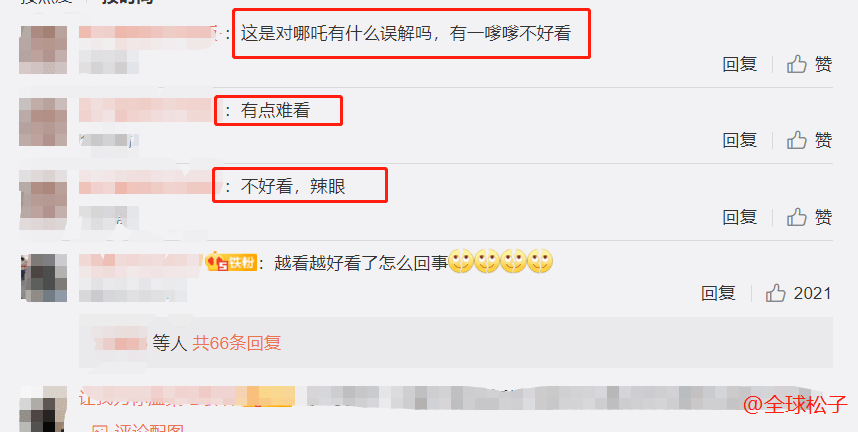
Task: Click thumbs-up icon showing 2021 likes
Action: [775, 293]
